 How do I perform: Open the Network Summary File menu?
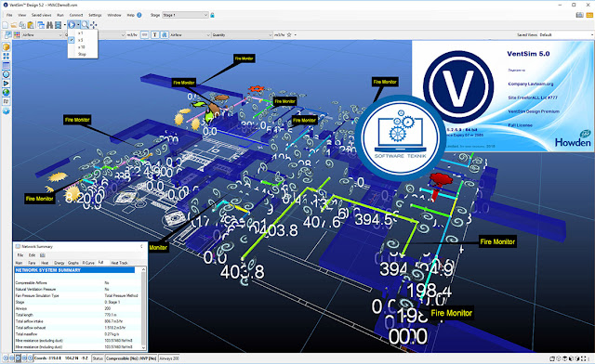(x=20, y=255)
